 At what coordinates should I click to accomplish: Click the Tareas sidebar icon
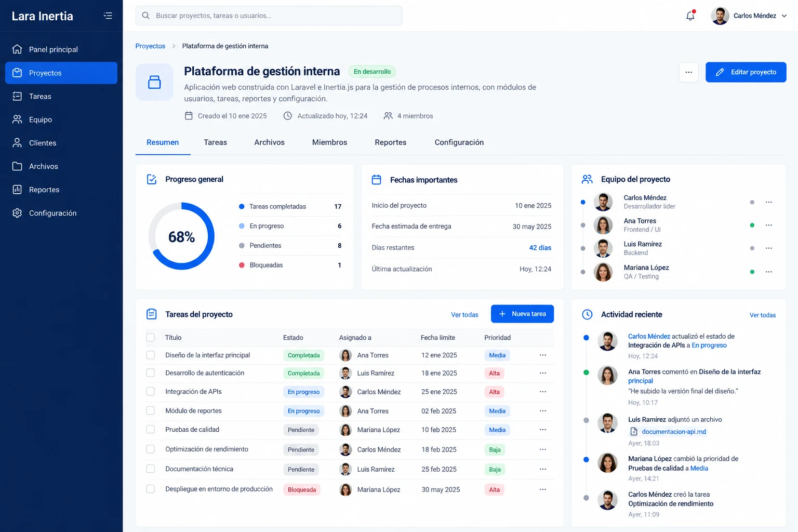[x=17, y=96]
